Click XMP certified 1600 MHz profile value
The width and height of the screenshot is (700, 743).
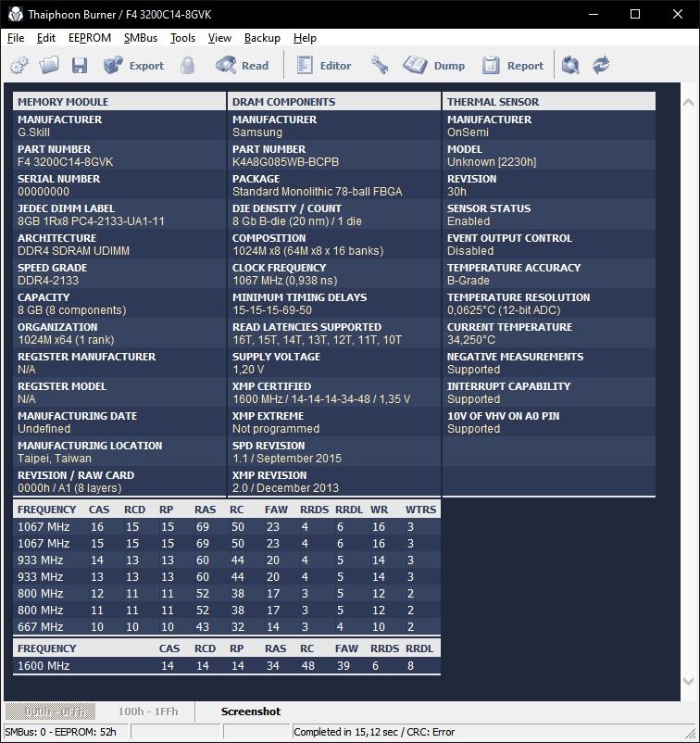321,399
